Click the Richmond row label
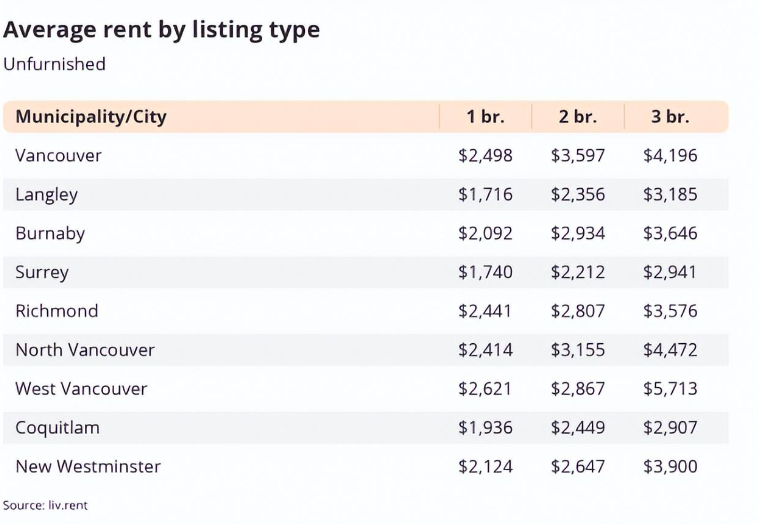759x524 pixels. (x=57, y=311)
